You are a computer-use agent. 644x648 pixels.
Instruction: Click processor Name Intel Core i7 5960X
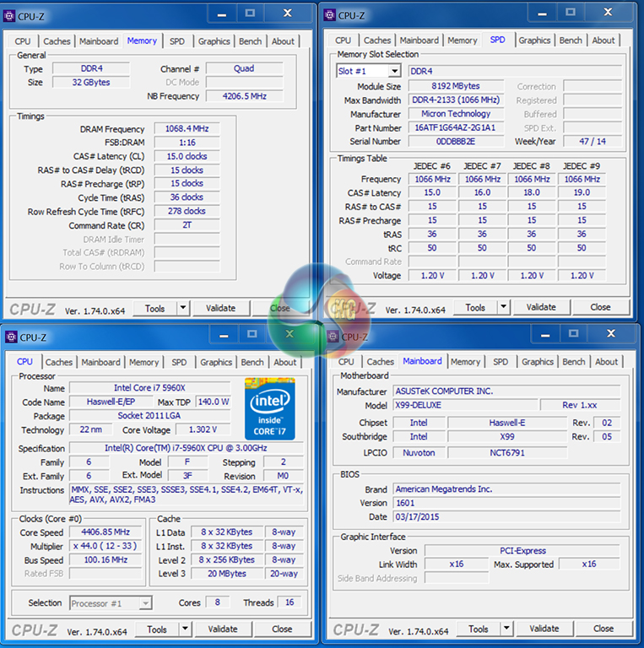(x=149, y=387)
